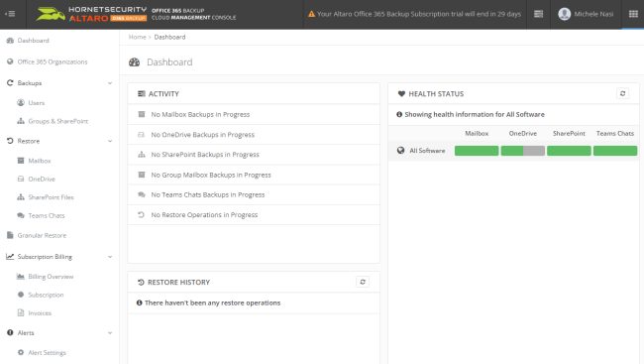Click the Restore history icon in sidebar

(10, 141)
